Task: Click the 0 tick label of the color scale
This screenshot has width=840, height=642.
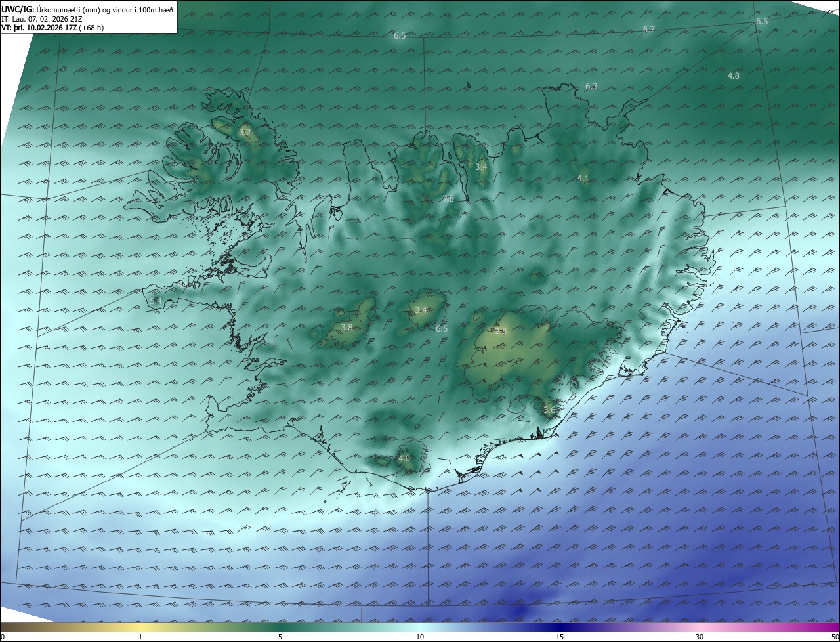Action: (x=3, y=637)
